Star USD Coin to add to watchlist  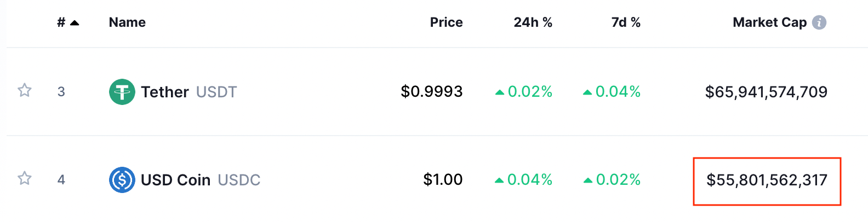tap(25, 178)
